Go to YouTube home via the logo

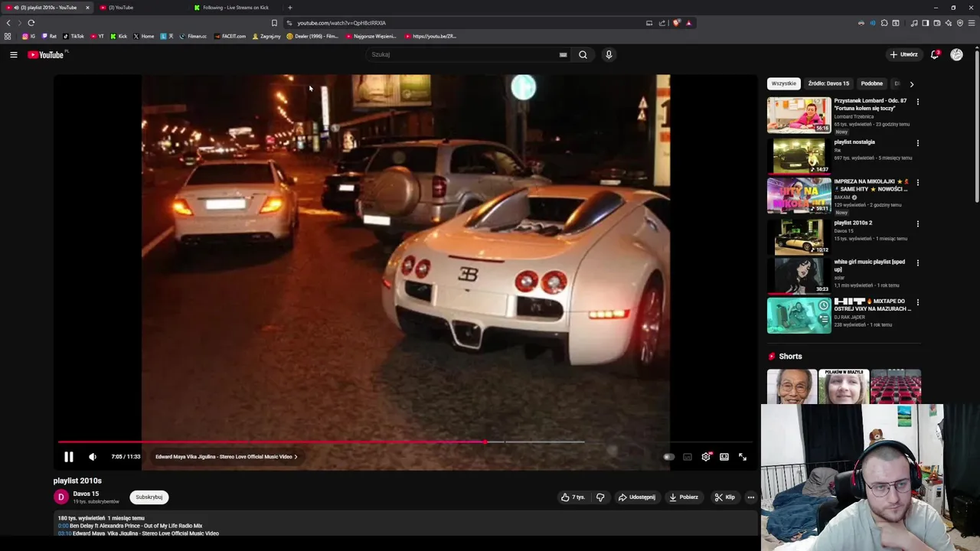47,54
